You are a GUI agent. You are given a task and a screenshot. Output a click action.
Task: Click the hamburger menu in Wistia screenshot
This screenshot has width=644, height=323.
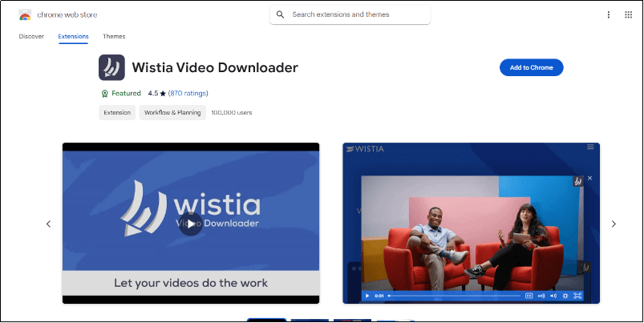point(590,147)
